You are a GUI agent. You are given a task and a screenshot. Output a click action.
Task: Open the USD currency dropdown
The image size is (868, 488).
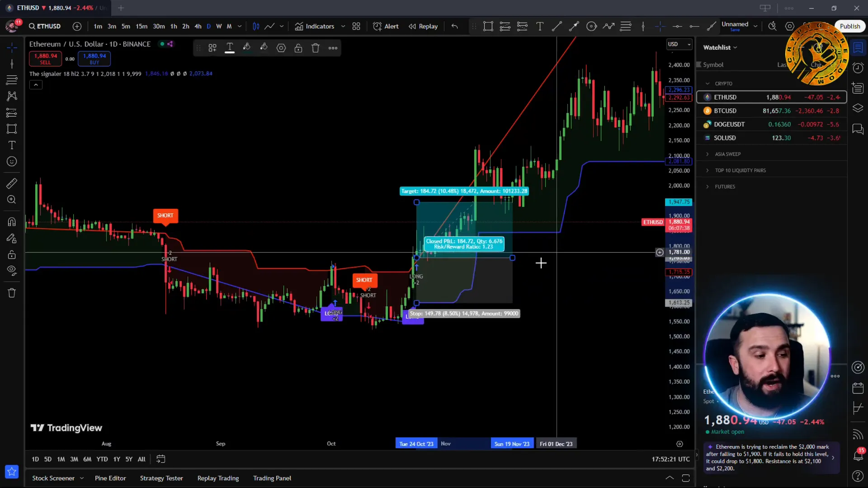pyautogui.click(x=679, y=44)
